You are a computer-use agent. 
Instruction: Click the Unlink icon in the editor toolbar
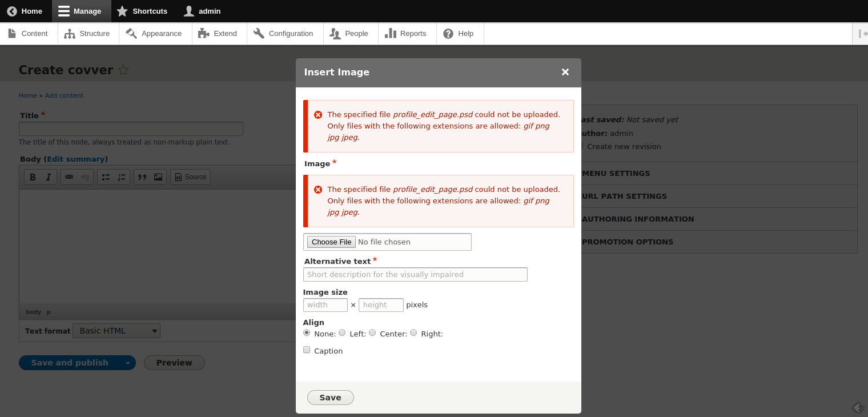point(85,177)
